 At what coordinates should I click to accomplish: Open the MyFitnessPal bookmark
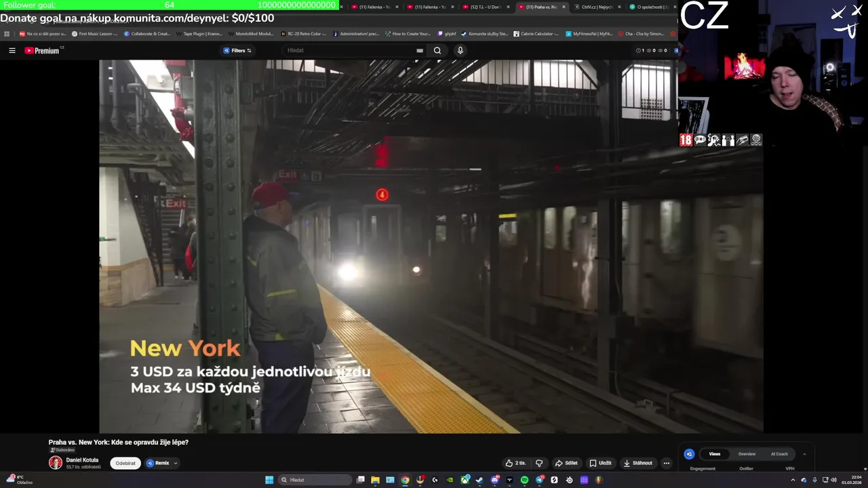(x=589, y=33)
